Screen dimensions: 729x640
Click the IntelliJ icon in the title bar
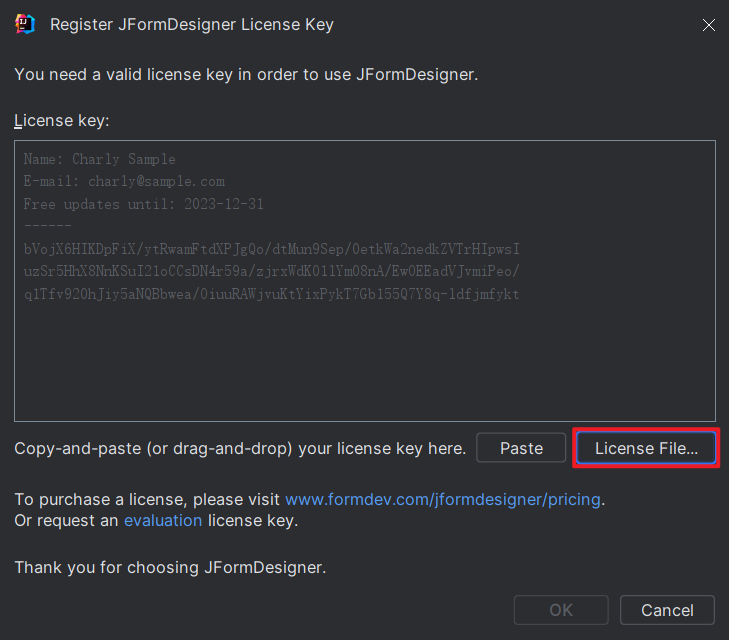pyautogui.click(x=25, y=24)
